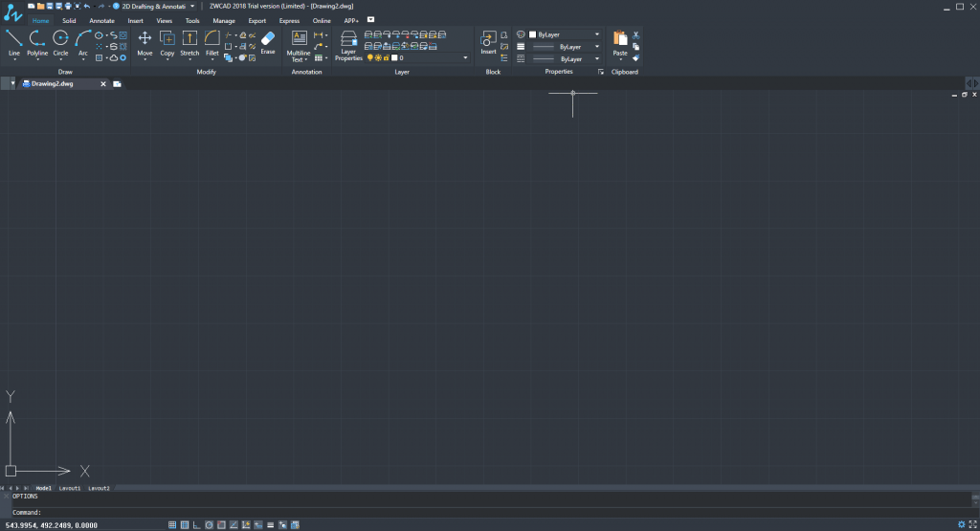Open Layer Properties manager
The height and width of the screenshot is (531, 980).
pos(348,44)
